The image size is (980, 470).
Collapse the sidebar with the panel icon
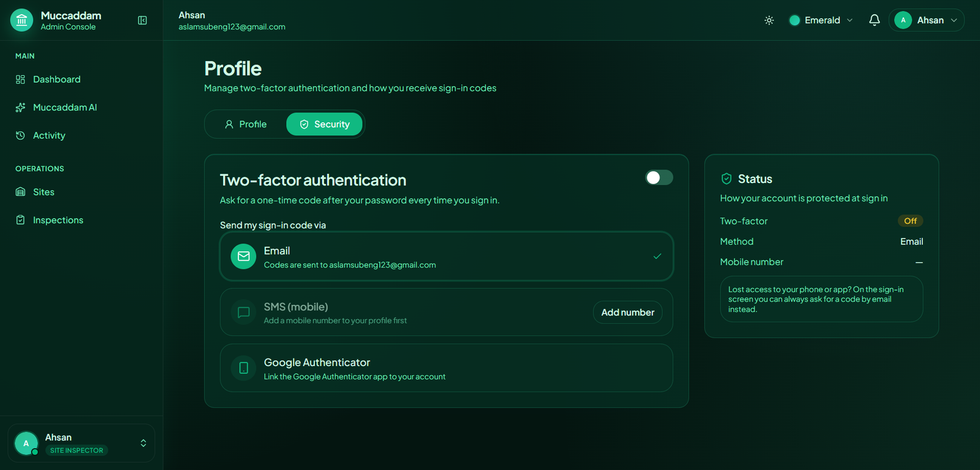[x=142, y=20]
